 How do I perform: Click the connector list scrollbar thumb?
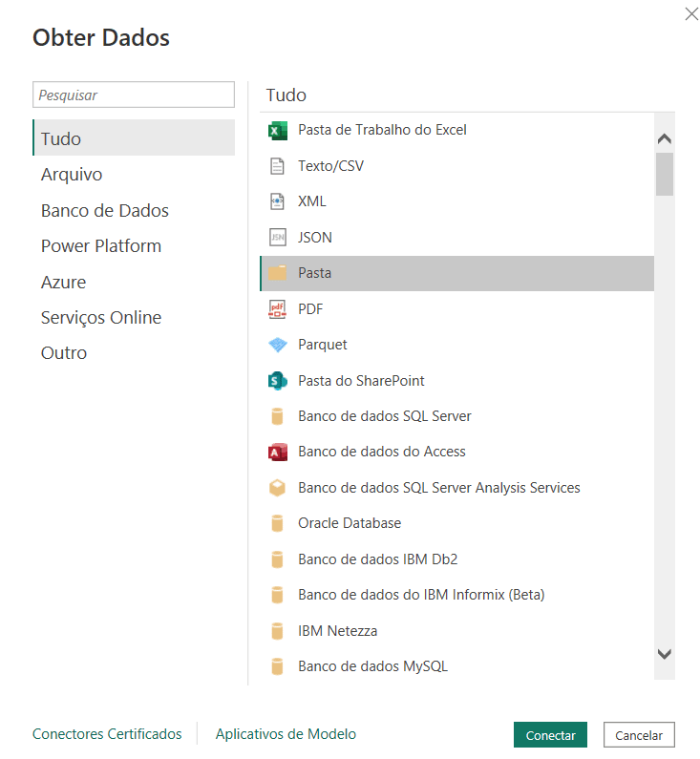664,175
